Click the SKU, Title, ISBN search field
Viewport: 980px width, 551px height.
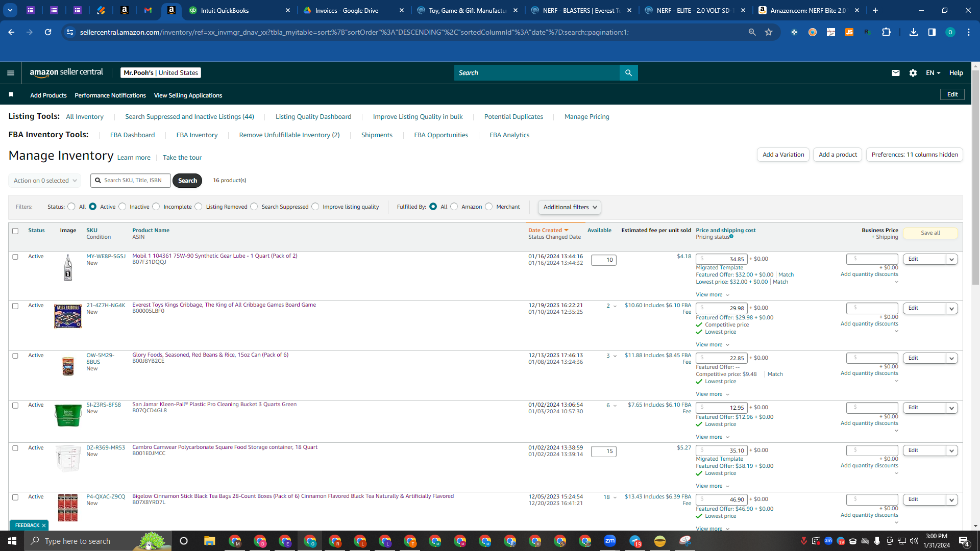131,181
